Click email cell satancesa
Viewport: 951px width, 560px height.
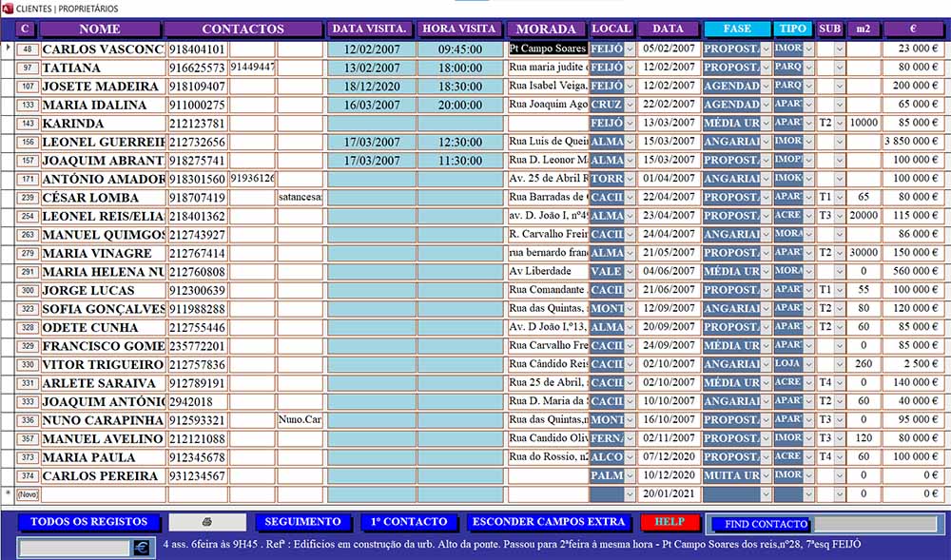[x=301, y=197]
